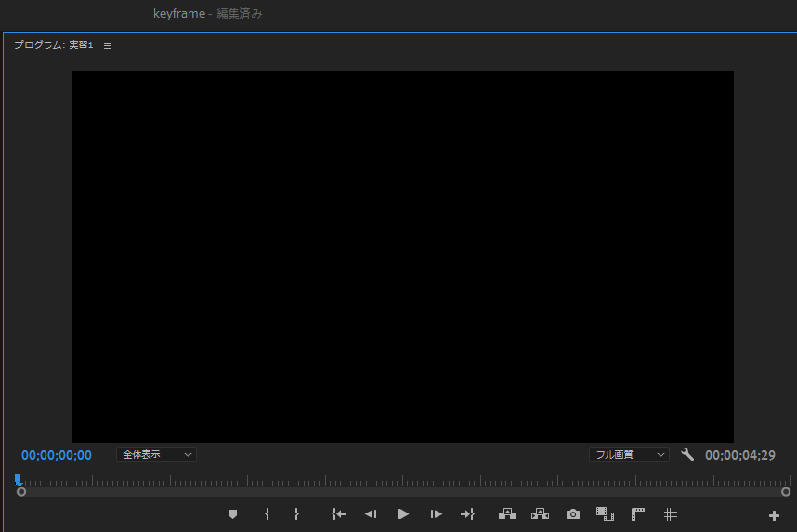Step back one frame
Viewport: 797px width, 532px height.
371,514
